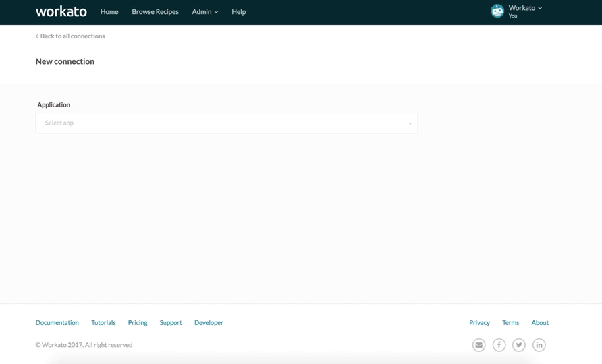
Task: Open Browse Recipes in the navigation bar
Action: click(x=155, y=12)
